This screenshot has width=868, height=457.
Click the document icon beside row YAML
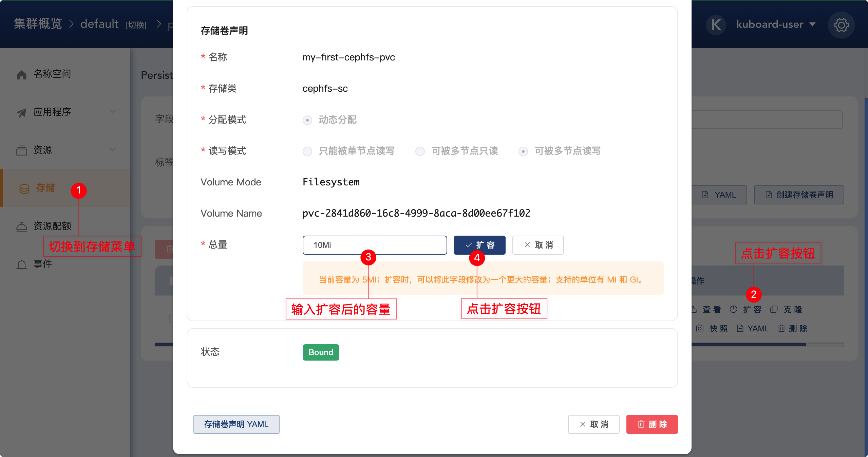point(740,328)
